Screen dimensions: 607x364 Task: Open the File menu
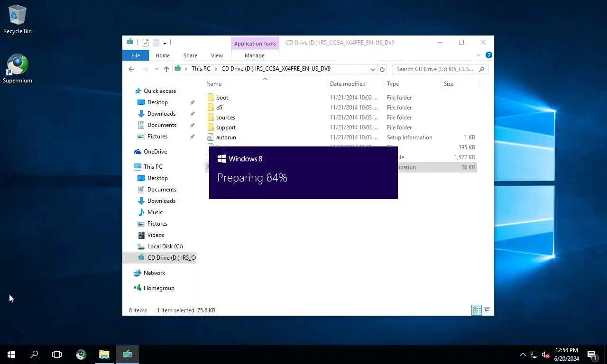[x=136, y=55]
